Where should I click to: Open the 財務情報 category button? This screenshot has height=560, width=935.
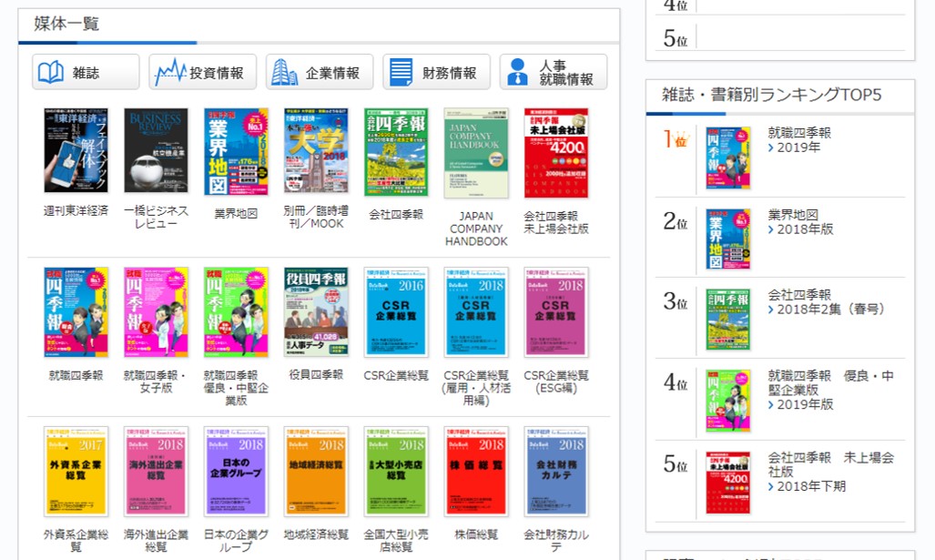(x=436, y=72)
